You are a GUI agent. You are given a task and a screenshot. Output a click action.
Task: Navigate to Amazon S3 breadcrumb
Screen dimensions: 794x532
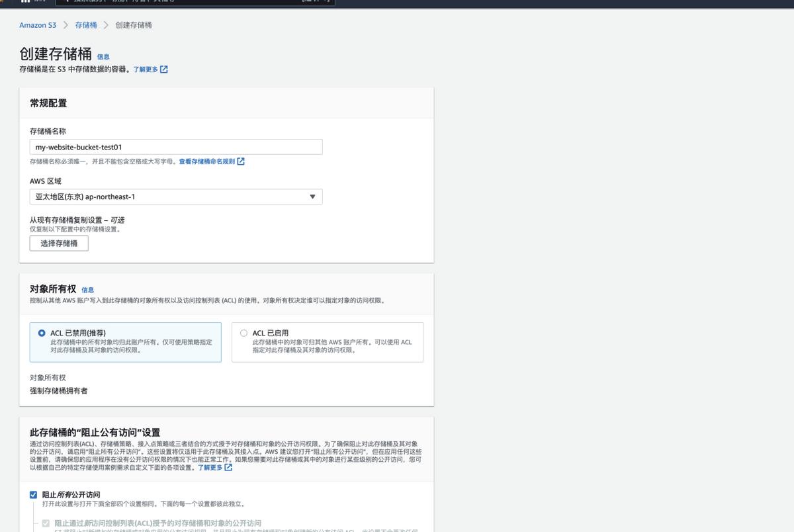38,24
